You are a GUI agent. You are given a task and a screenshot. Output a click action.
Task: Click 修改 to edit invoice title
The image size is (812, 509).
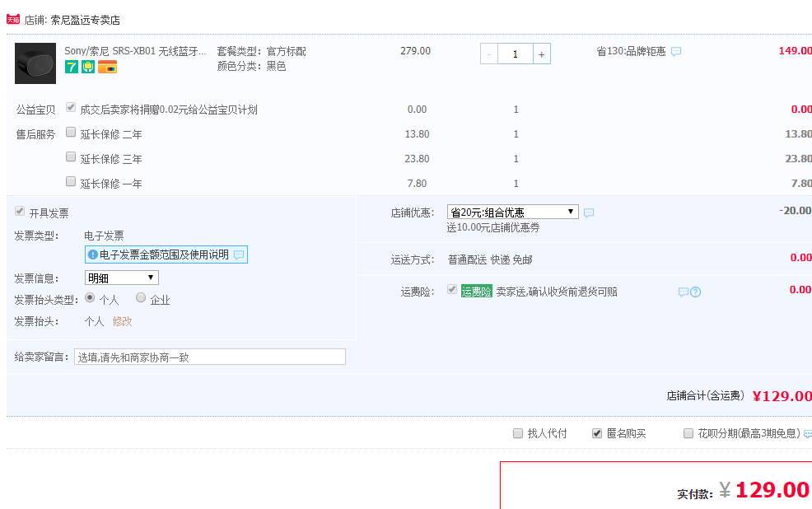pyautogui.click(x=122, y=321)
